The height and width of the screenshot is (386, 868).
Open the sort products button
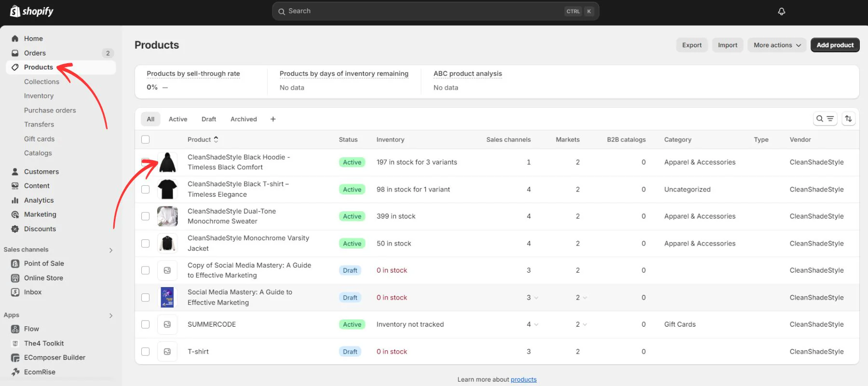(848, 119)
